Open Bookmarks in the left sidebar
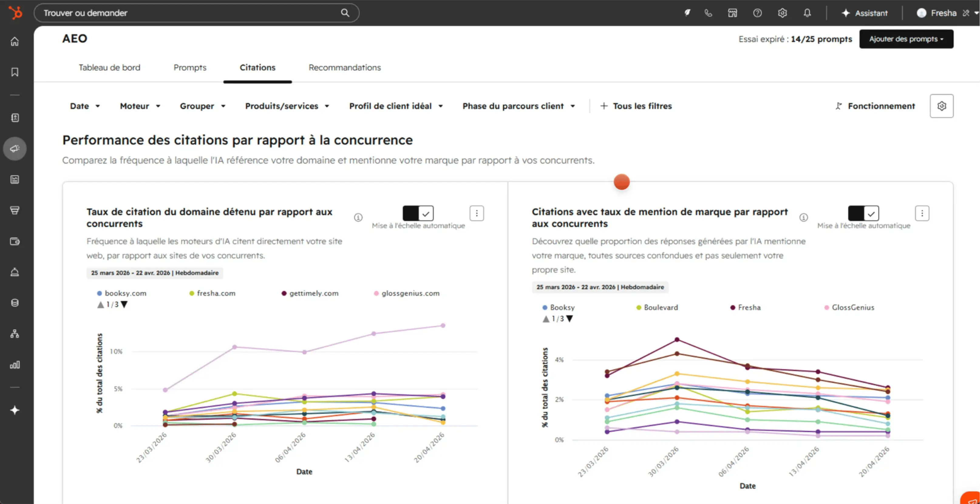The height and width of the screenshot is (504, 980). coord(15,72)
